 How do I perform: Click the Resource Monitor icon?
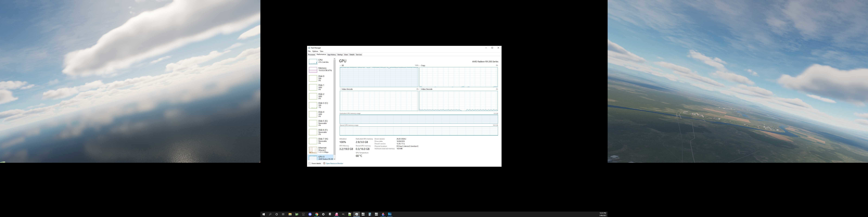coord(324,163)
